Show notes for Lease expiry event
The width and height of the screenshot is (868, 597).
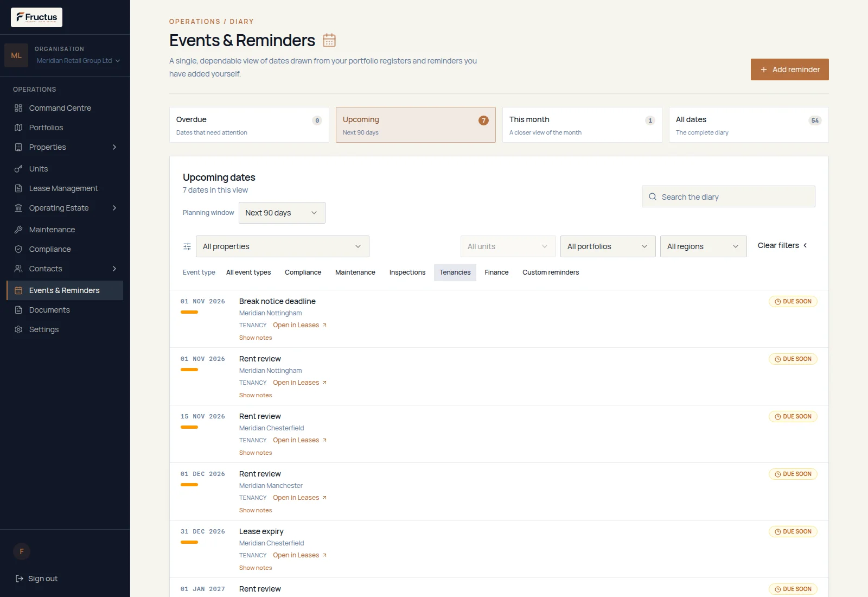[256, 568]
